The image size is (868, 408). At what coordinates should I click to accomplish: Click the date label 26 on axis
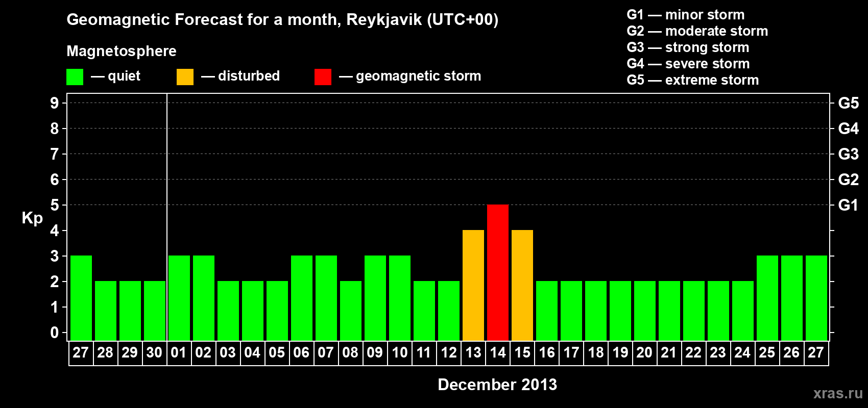point(791,352)
